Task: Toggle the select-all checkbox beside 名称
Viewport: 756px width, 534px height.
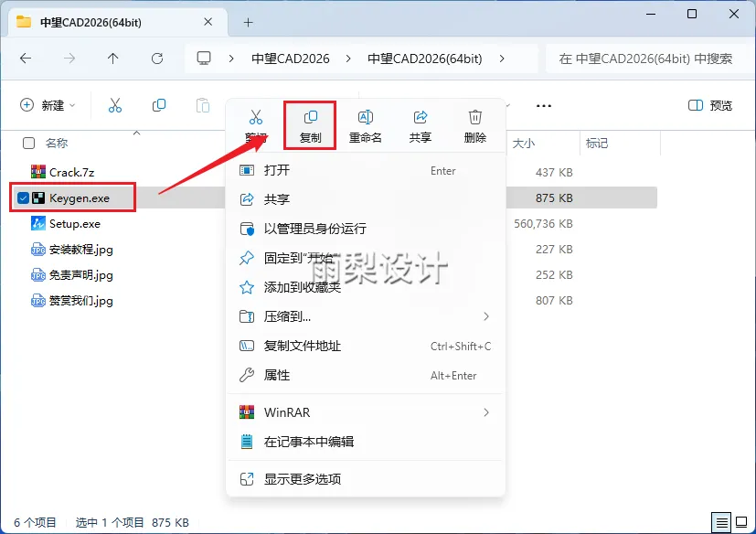Action: coord(29,144)
